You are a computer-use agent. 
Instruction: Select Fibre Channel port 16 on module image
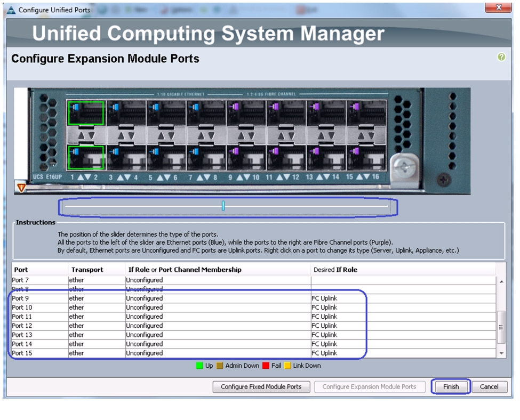tap(366, 158)
